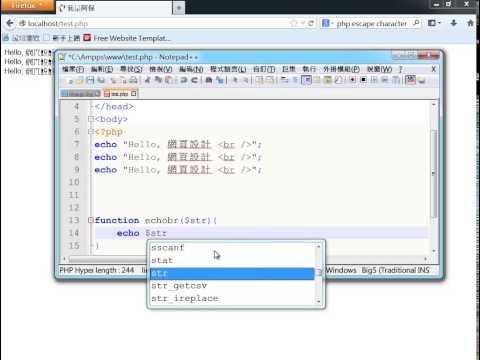
Task: Click autocomplete list scroll-down arrow
Action: coord(319,301)
